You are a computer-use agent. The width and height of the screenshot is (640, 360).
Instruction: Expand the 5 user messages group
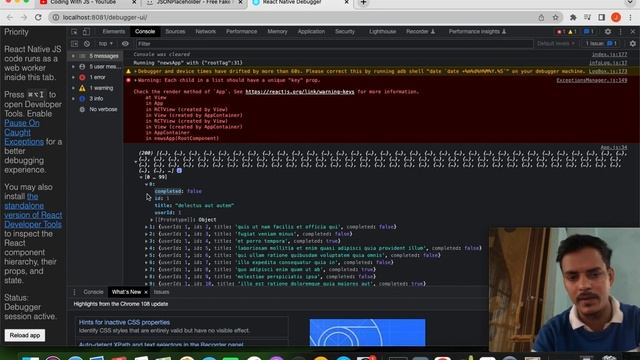pyautogui.click(x=73, y=67)
